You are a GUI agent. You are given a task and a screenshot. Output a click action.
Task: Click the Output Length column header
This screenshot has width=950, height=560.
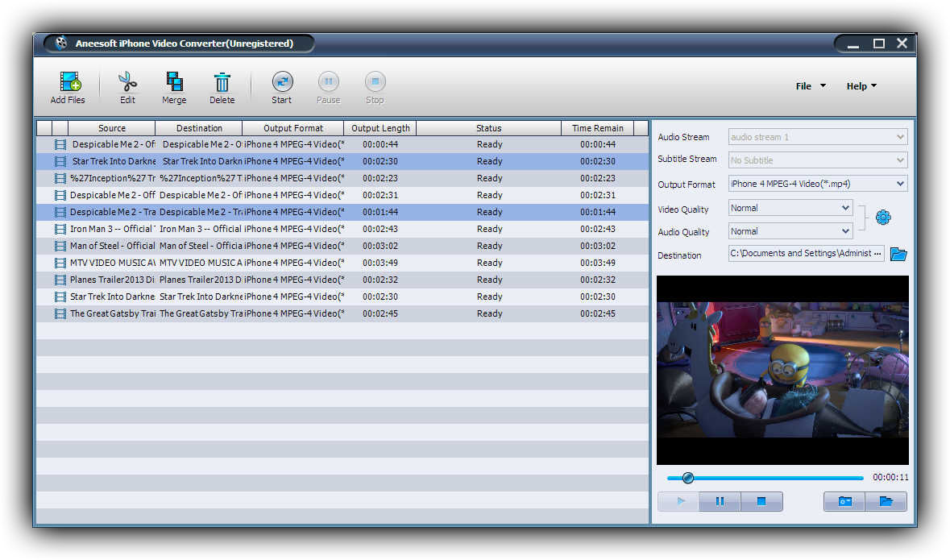click(380, 128)
